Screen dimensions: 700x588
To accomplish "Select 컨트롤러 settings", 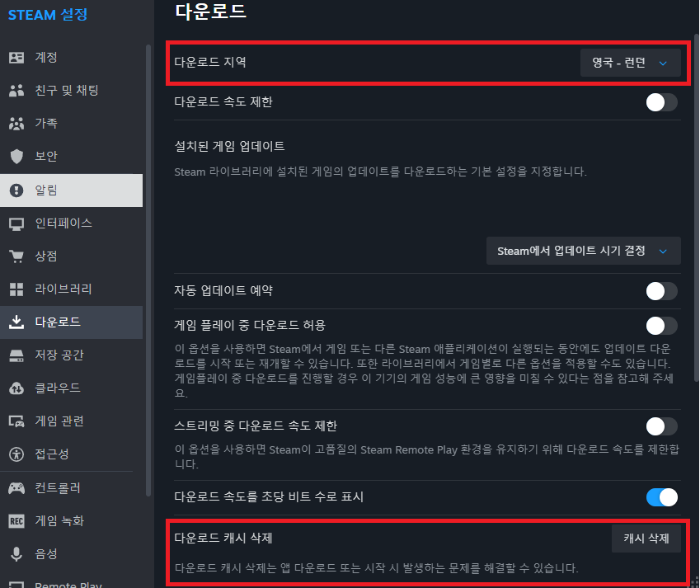I will (72, 488).
